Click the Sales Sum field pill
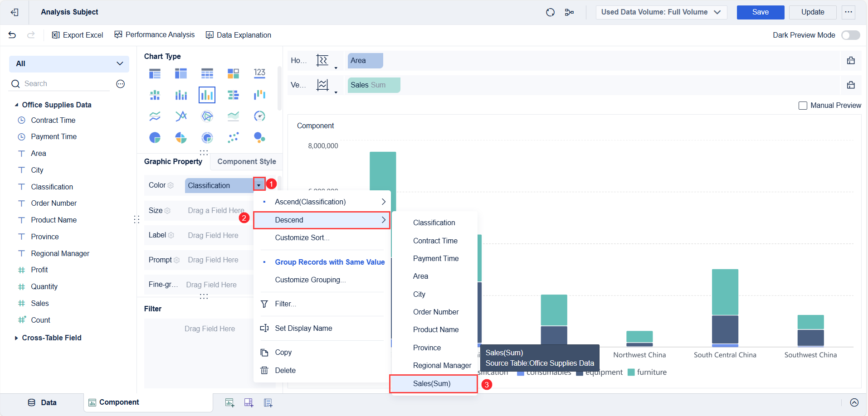The width and height of the screenshot is (868, 416). [374, 85]
